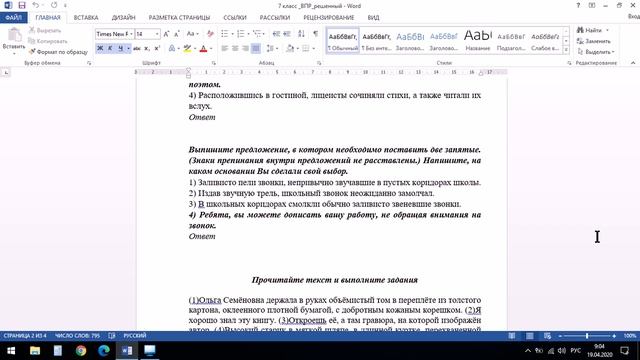
Task: Open the font size dropdown showing 14
Action: coord(157,34)
